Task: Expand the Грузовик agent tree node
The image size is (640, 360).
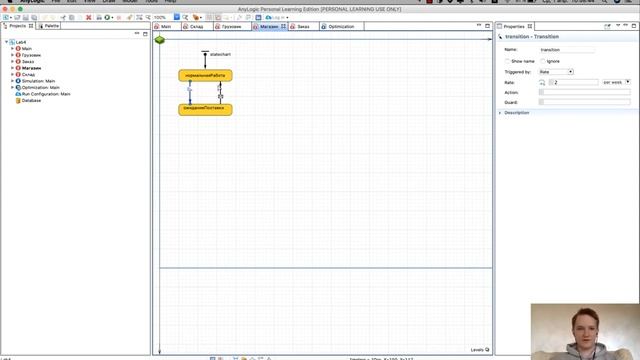Action: pyautogui.click(x=12, y=55)
